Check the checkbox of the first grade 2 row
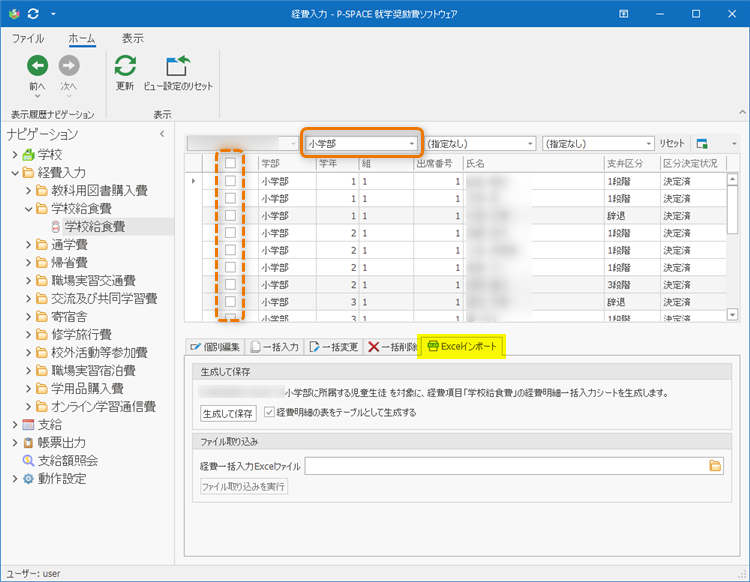The image size is (750, 582). (x=230, y=232)
